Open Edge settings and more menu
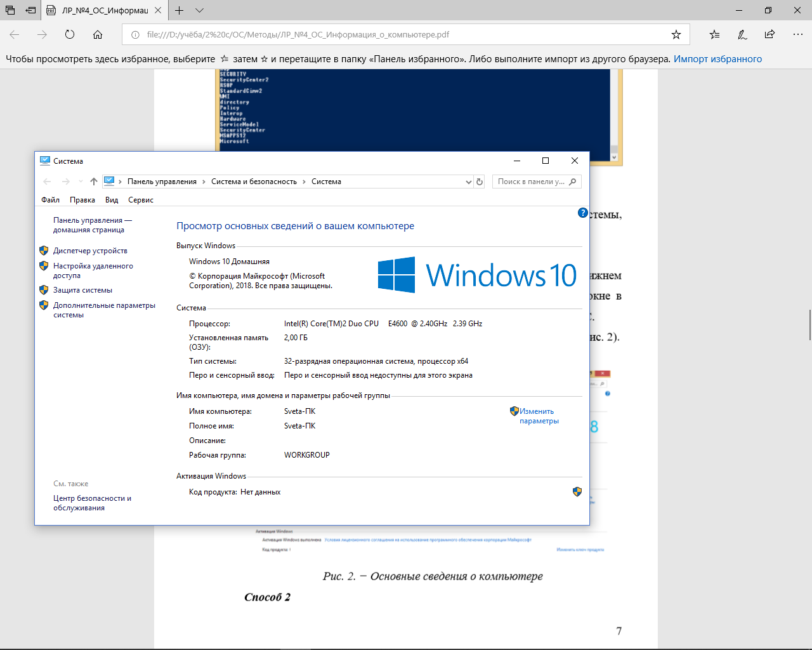 (797, 34)
